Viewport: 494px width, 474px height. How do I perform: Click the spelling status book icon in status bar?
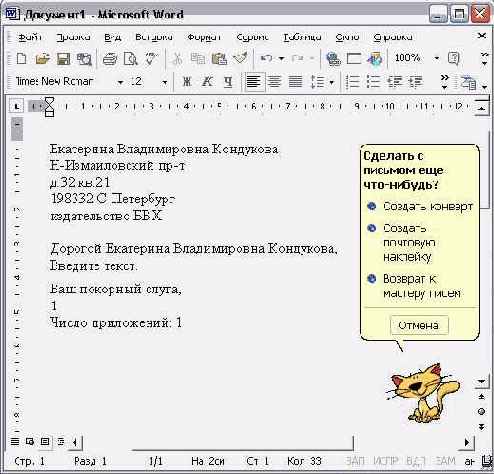[x=487, y=461]
